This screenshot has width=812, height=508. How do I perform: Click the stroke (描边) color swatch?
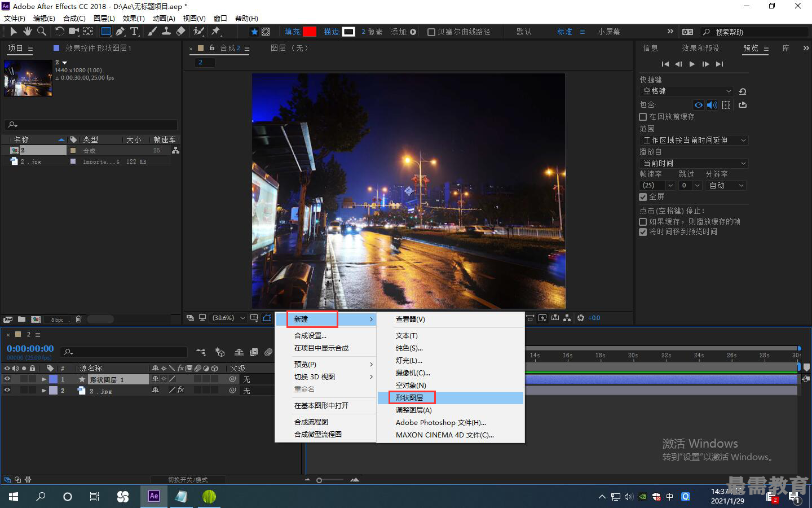click(348, 32)
